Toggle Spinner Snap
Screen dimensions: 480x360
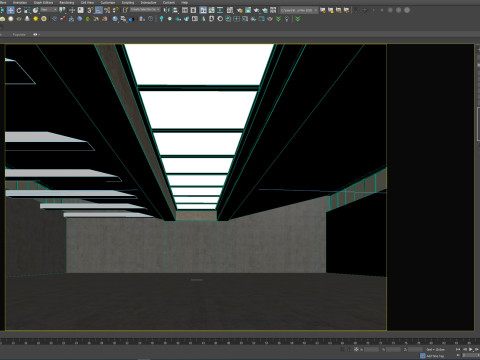116,10
